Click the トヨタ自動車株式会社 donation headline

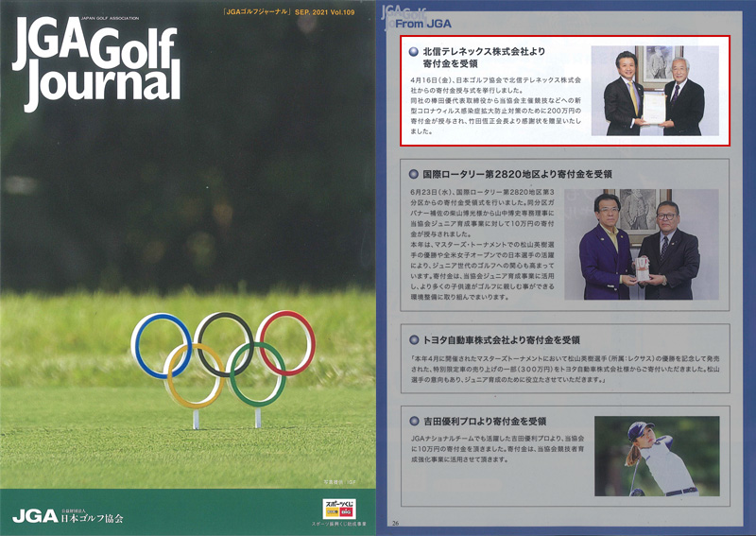tap(501, 340)
